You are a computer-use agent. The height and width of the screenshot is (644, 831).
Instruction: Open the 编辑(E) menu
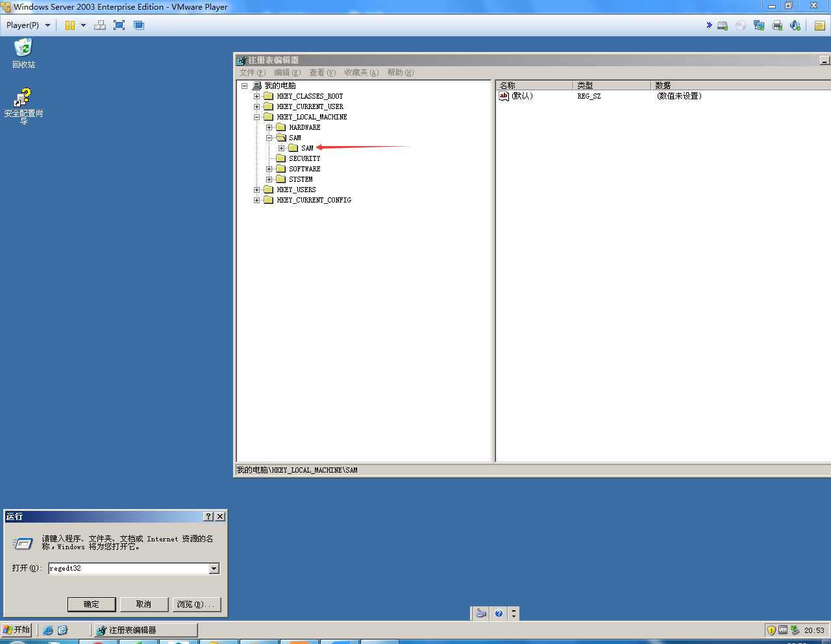[287, 73]
